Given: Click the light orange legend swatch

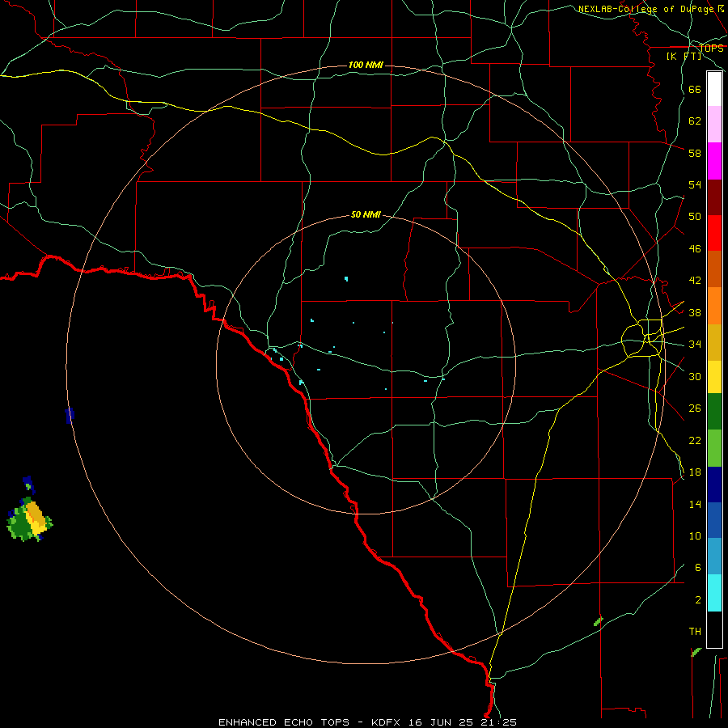Looking at the screenshot, I should click(714, 306).
